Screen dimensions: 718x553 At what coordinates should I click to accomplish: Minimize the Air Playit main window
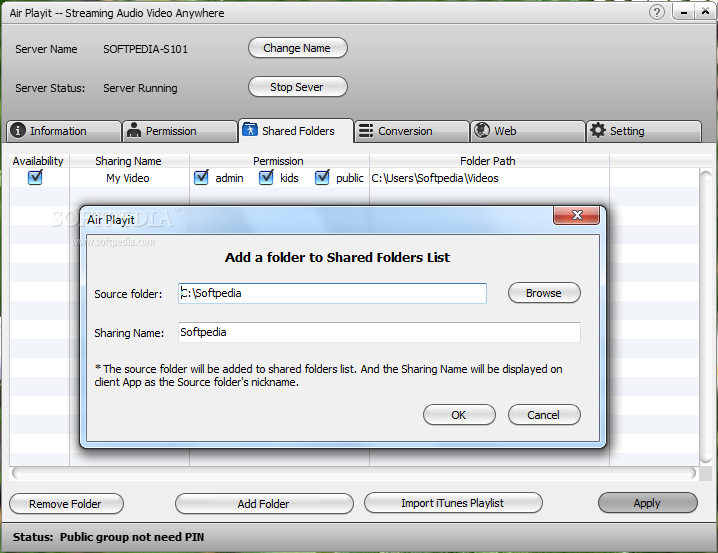(684, 12)
